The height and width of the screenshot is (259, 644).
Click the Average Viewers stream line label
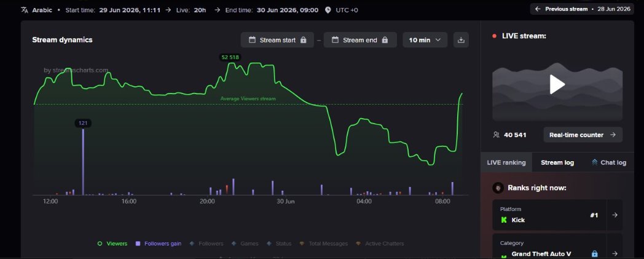(x=248, y=98)
